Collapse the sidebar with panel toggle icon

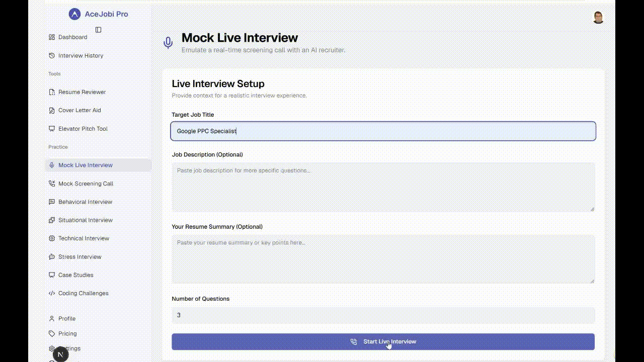[99, 30]
